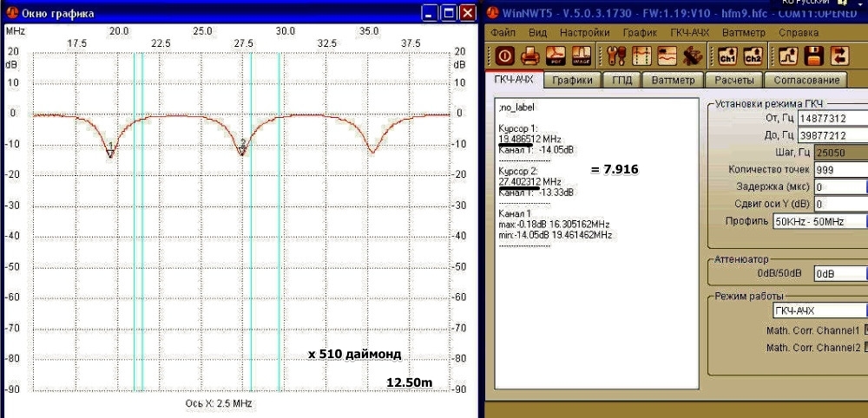Click the graph window title bar icon
The width and height of the screenshot is (868, 418).
[x=11, y=13]
